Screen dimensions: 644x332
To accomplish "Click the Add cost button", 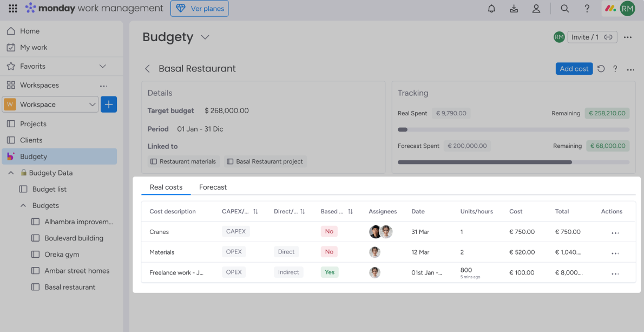I will point(574,69).
